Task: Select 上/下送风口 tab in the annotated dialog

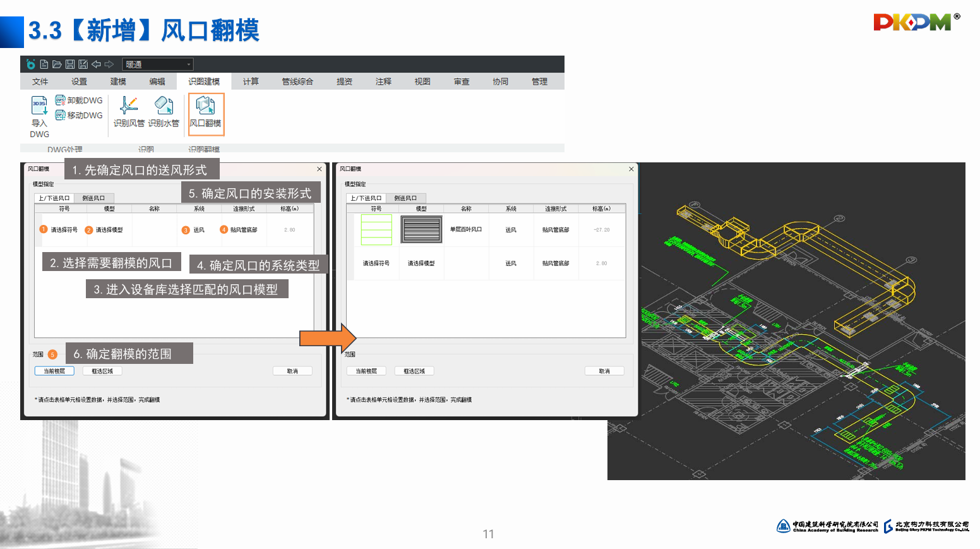Action: click(54, 198)
